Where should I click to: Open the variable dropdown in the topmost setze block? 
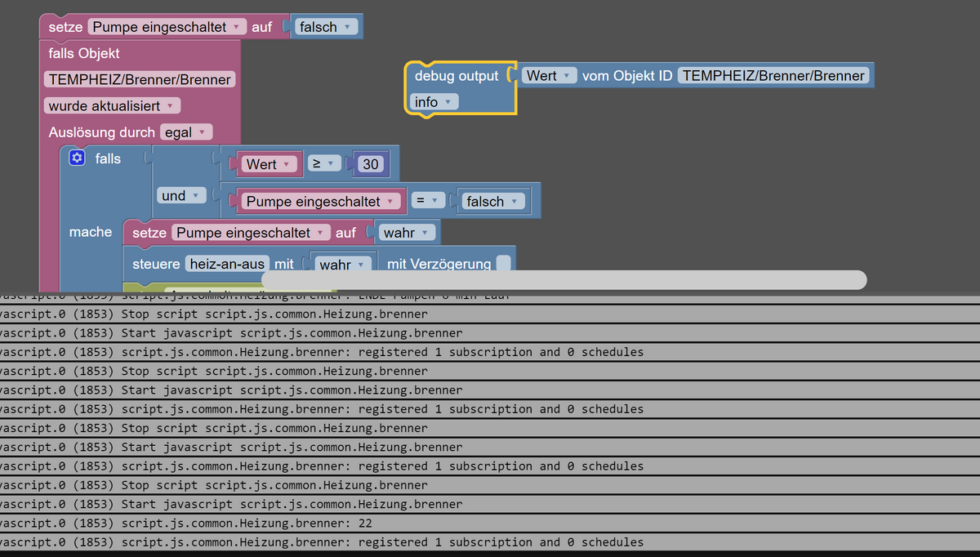pyautogui.click(x=167, y=27)
